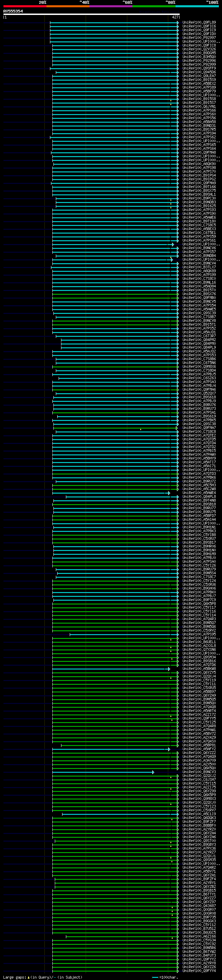Select the UniRef100_A5BHY9 label

point(199,459)
